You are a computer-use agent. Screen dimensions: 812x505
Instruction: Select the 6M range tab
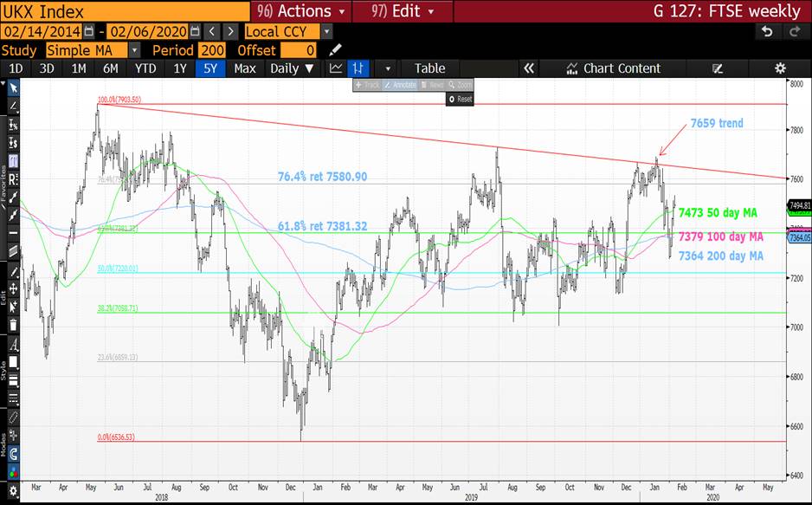click(110, 68)
